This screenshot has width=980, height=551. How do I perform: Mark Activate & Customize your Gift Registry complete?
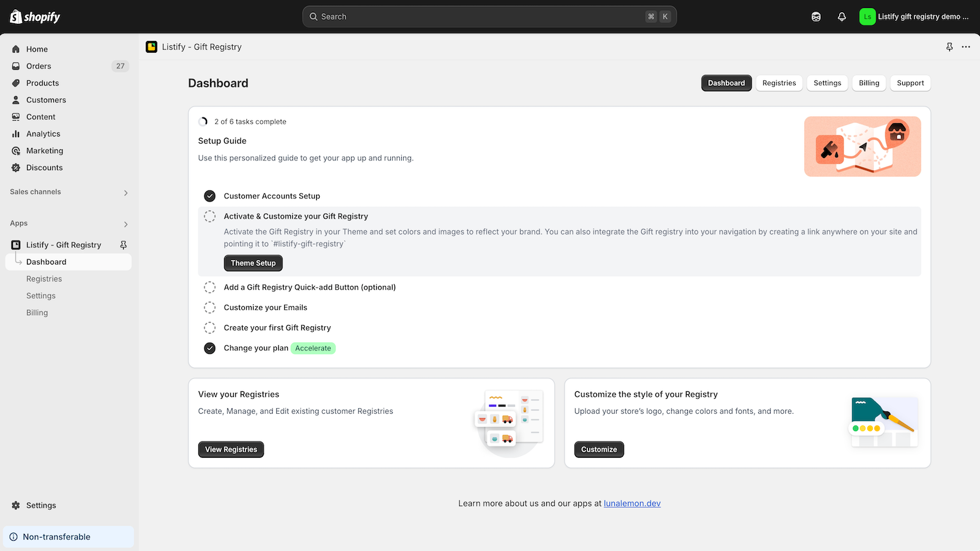click(x=209, y=216)
